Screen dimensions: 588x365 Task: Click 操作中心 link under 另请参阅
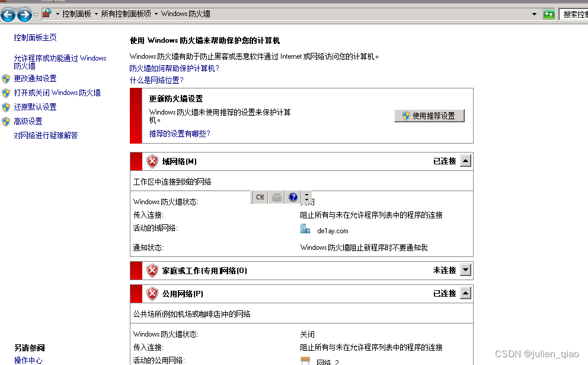click(x=28, y=360)
